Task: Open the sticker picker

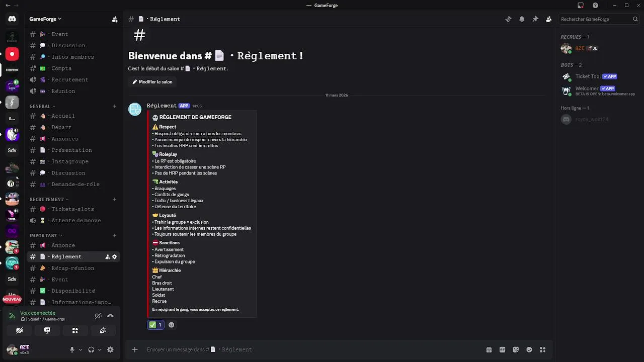Action: pyautogui.click(x=516, y=349)
